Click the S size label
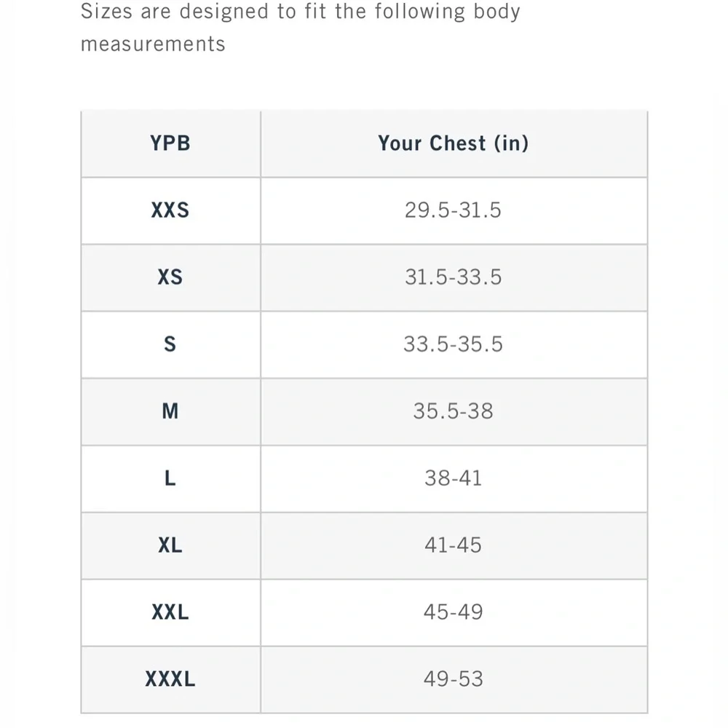The image size is (728, 728). click(x=170, y=344)
